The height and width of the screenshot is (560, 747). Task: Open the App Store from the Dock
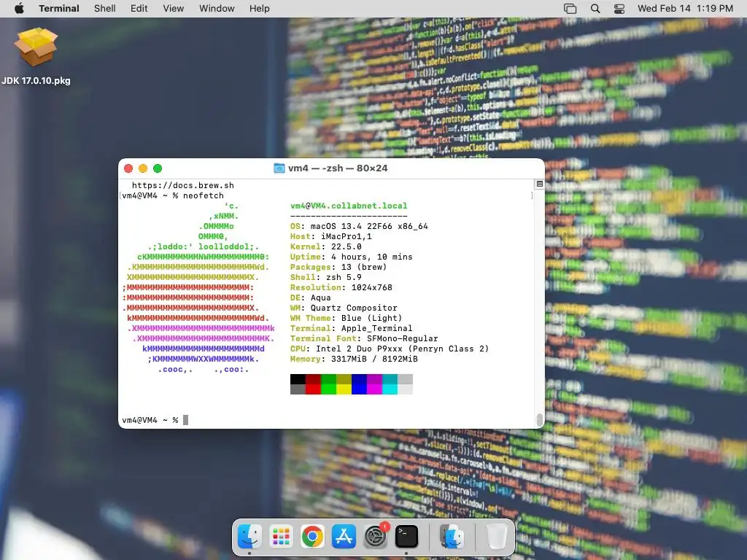tap(344, 537)
